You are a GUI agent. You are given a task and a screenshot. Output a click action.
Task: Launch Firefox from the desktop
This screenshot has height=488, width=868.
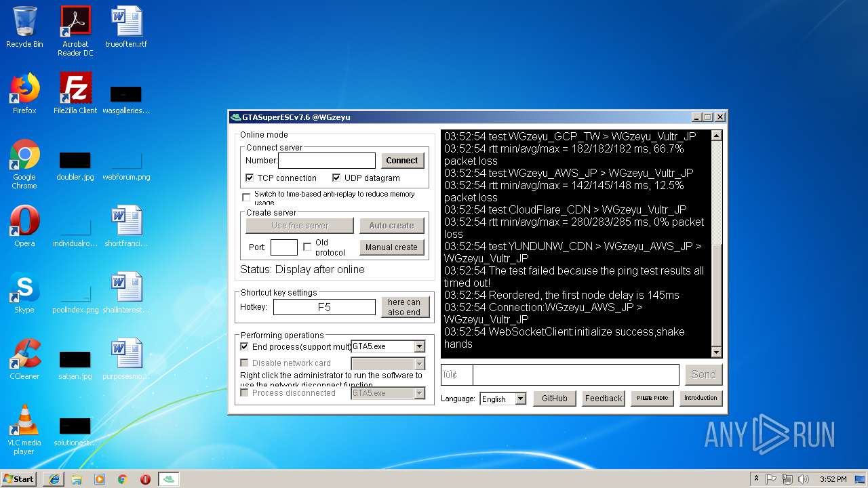point(24,94)
